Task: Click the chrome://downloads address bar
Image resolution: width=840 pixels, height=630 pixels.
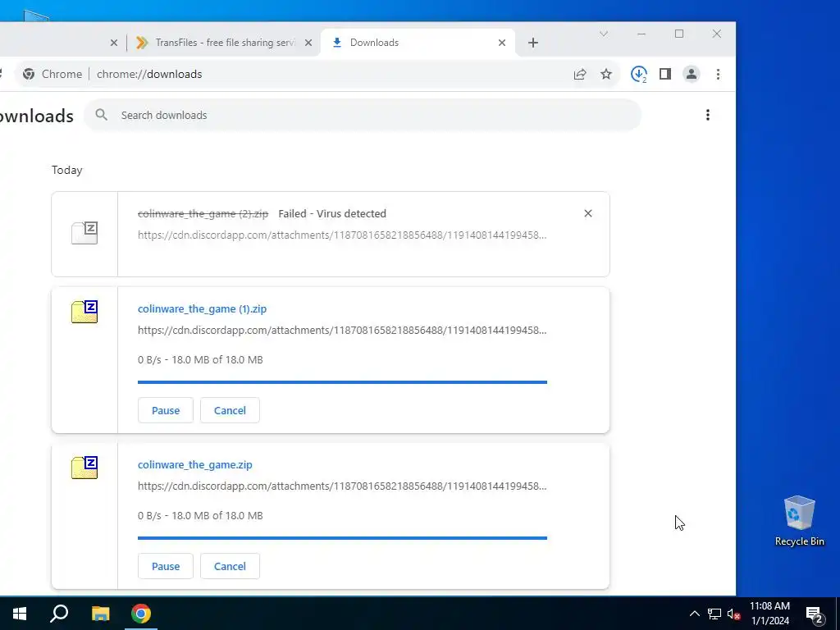Action: [x=316, y=74]
